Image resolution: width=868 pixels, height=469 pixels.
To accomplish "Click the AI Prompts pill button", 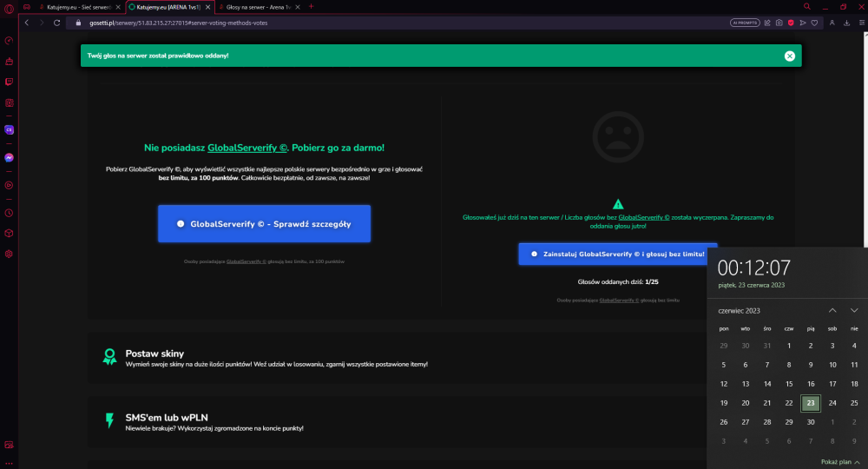I will (745, 23).
